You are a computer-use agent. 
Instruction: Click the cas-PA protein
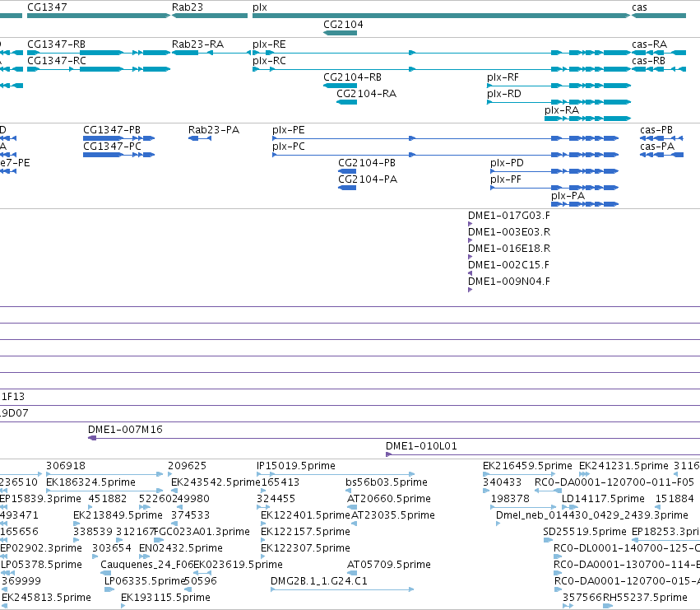pos(661,155)
